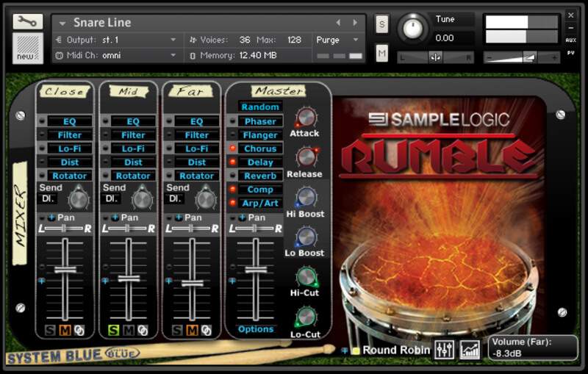Click the Lo-Cut knob
588x374 pixels.
(306, 317)
